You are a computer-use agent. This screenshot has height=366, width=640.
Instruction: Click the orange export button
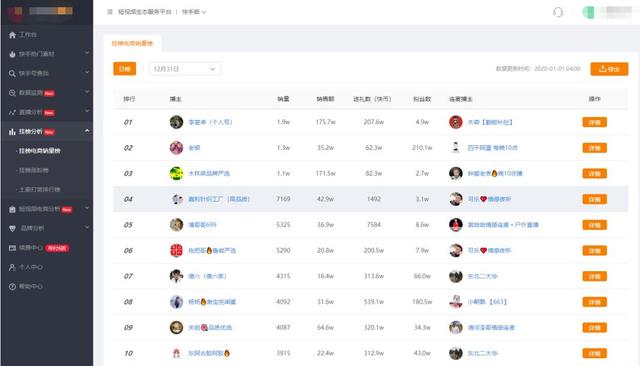pos(609,69)
